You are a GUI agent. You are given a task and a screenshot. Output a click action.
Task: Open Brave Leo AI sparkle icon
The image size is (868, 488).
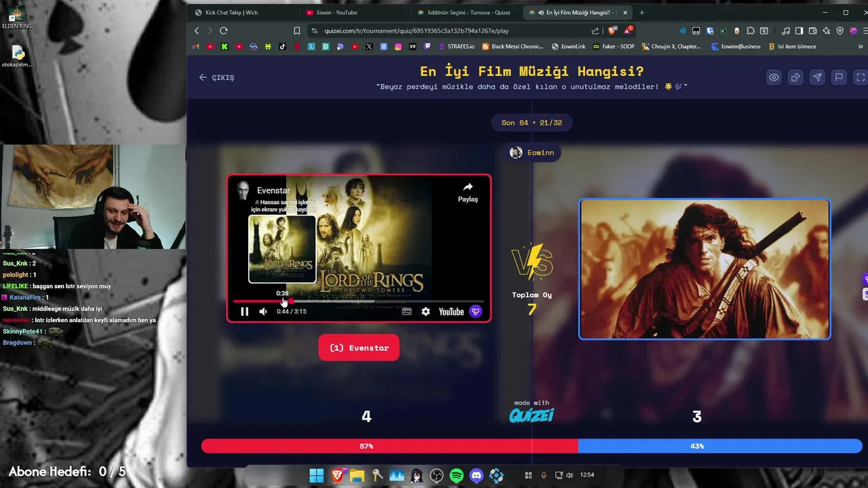[x=827, y=30]
